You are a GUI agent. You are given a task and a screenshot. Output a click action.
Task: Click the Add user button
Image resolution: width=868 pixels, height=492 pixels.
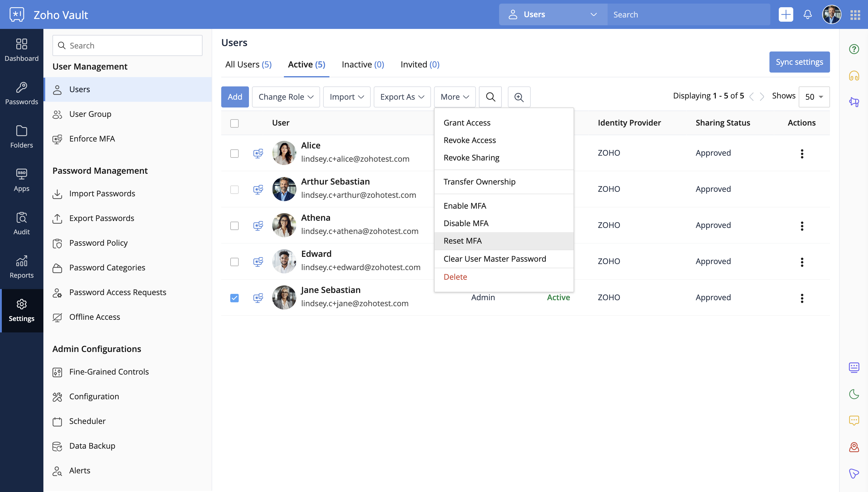[x=235, y=97]
